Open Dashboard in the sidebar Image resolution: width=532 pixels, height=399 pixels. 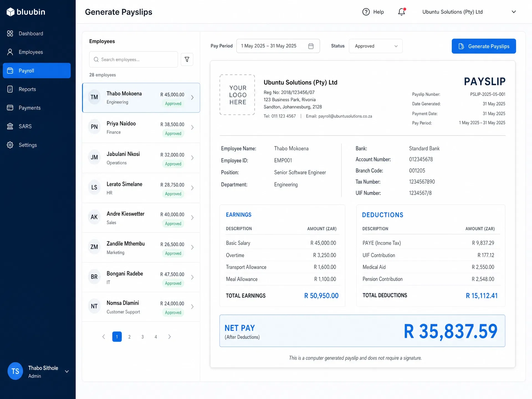[37, 34]
